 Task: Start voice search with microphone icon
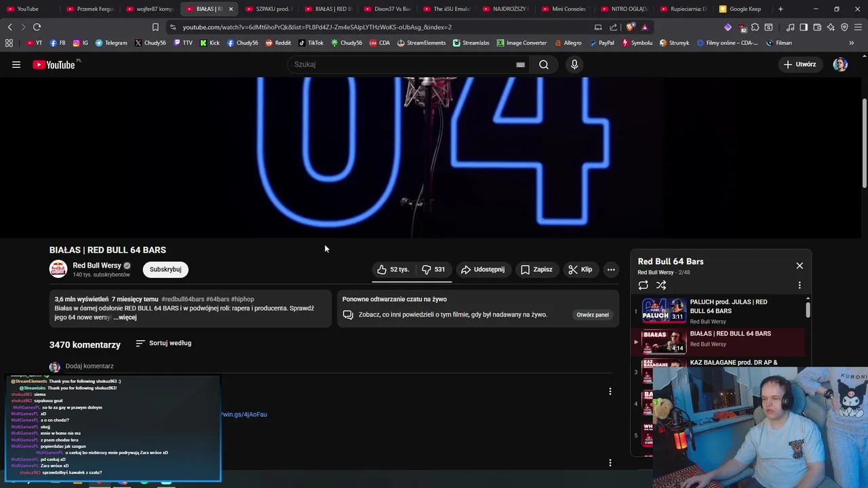(574, 64)
